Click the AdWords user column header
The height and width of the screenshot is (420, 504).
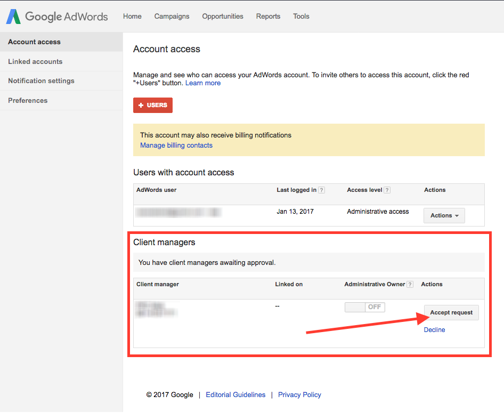pyautogui.click(x=156, y=190)
